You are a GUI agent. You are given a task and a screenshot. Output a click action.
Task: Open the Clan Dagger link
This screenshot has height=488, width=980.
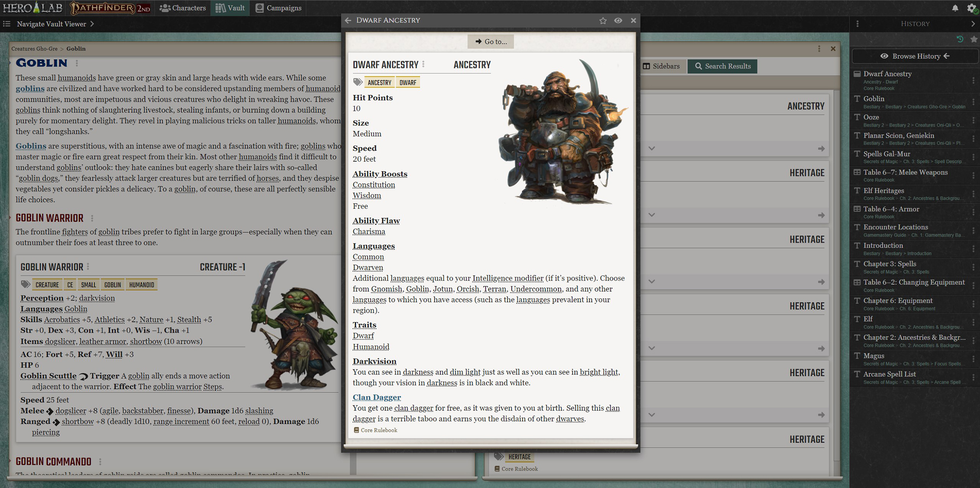[377, 397]
